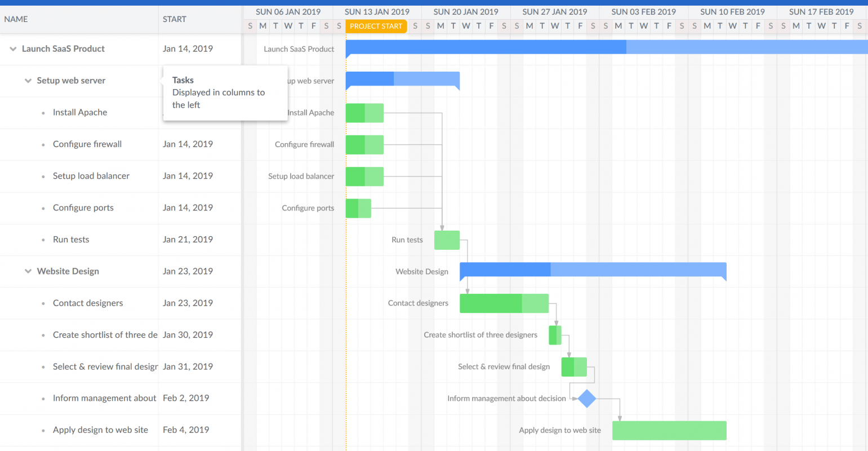Click the bullet icon beside Run tests
The image size is (868, 451).
pyautogui.click(x=42, y=239)
